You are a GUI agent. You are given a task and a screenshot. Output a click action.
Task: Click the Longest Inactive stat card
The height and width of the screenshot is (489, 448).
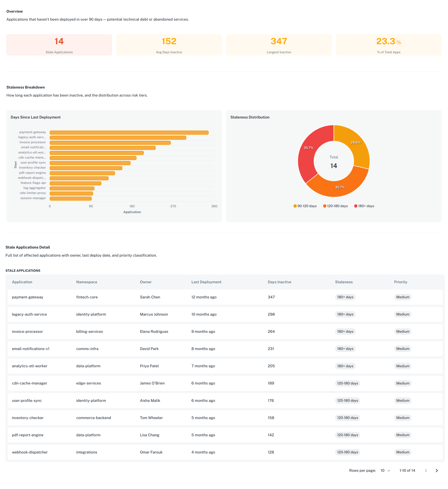click(279, 45)
